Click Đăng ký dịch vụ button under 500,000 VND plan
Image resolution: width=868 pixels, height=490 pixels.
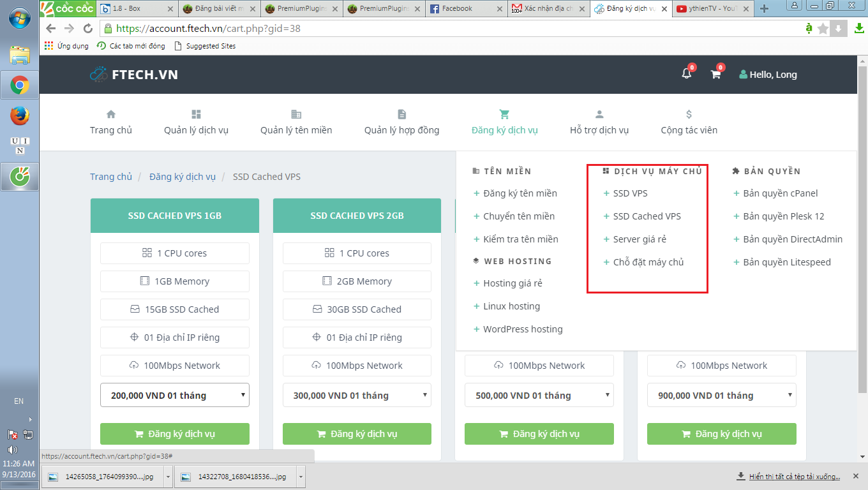tap(539, 434)
